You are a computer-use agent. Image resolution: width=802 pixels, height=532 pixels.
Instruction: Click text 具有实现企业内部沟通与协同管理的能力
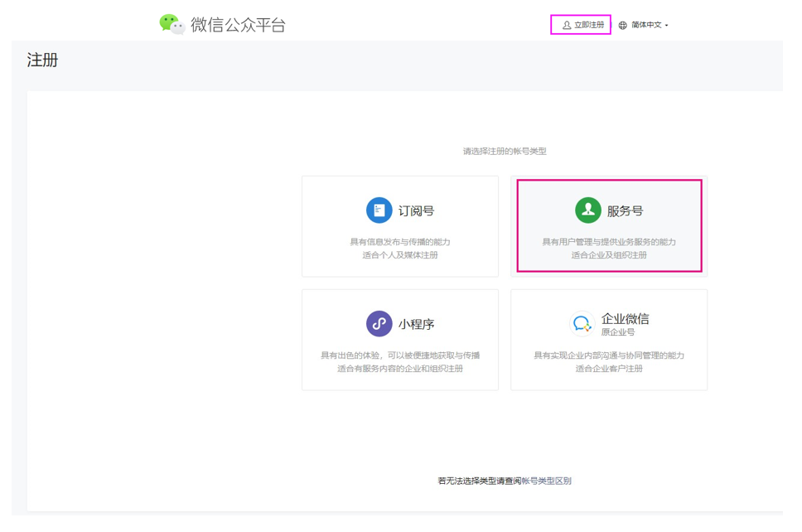[x=609, y=355]
